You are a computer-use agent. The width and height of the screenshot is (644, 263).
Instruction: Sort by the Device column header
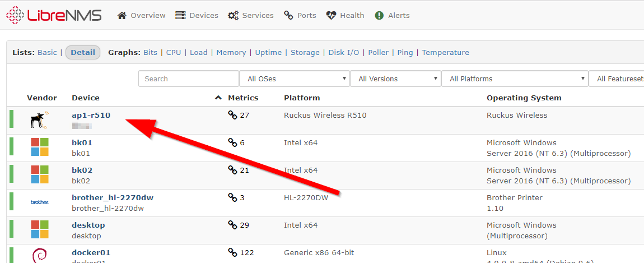86,98
